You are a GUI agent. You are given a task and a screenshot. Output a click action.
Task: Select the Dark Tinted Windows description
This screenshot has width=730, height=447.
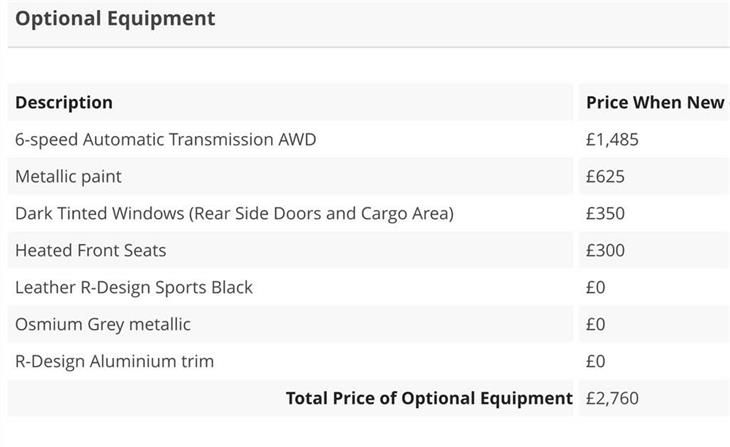pos(234,213)
